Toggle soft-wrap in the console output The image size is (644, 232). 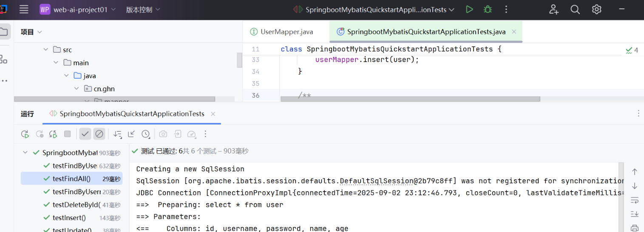pos(634,200)
